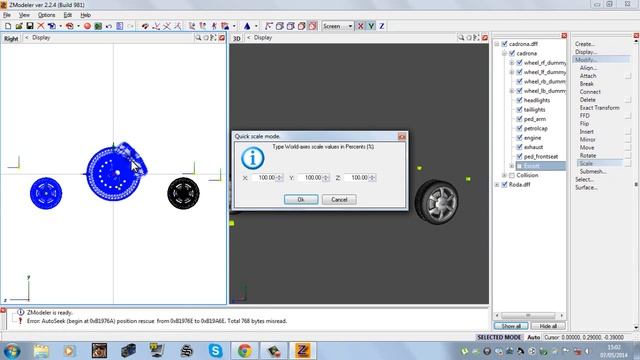Open the Help menu

(85, 15)
